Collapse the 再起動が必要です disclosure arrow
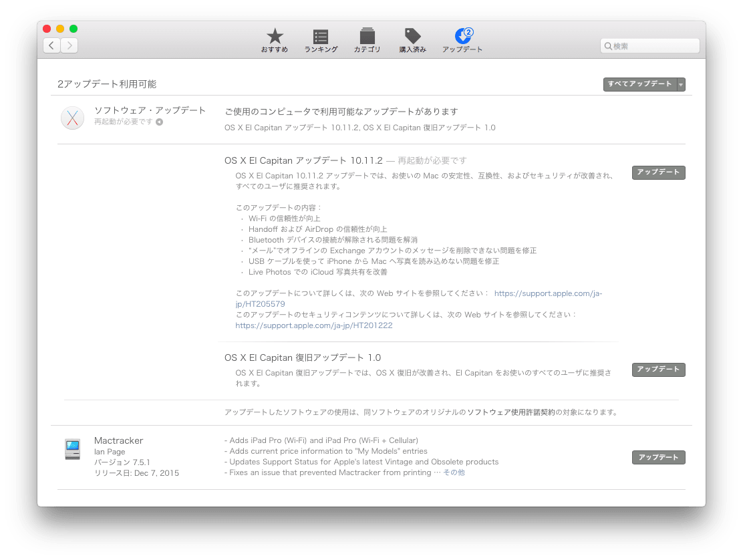Image resolution: width=743 pixels, height=560 pixels. coord(160,122)
